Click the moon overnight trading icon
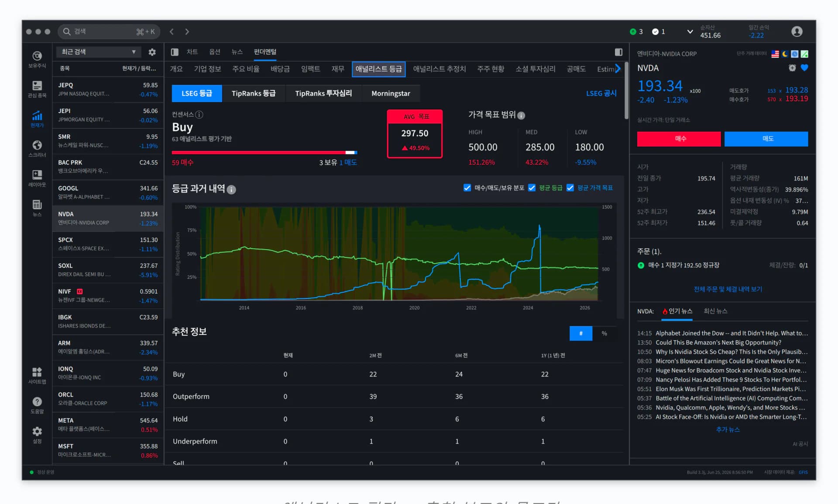Screen dimensions: 838x504 (785, 54)
